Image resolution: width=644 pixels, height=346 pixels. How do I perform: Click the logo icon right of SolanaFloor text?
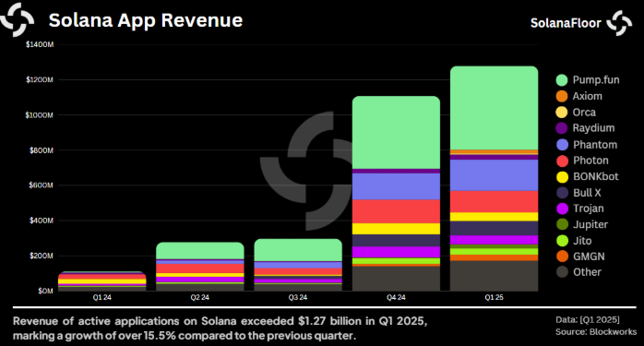tap(619, 23)
